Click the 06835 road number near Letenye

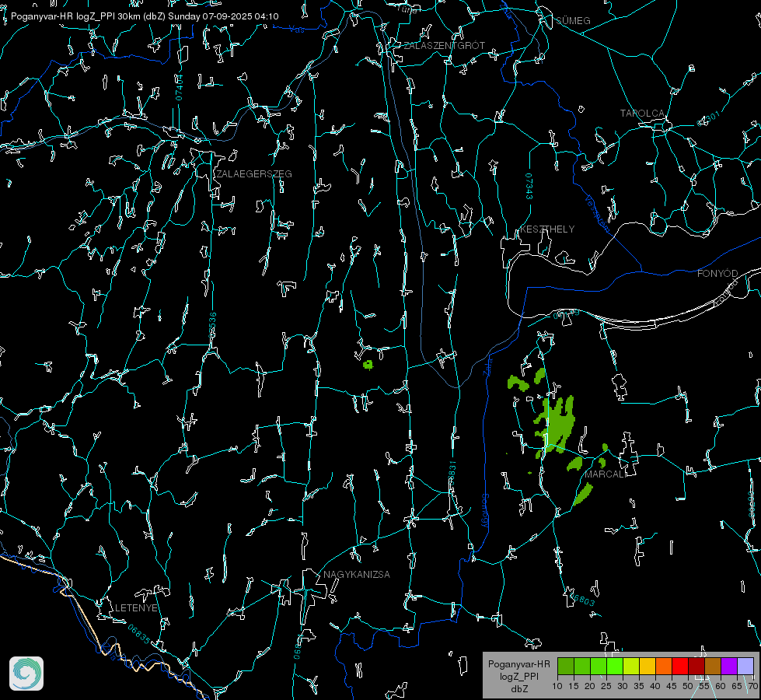pyautogui.click(x=139, y=634)
